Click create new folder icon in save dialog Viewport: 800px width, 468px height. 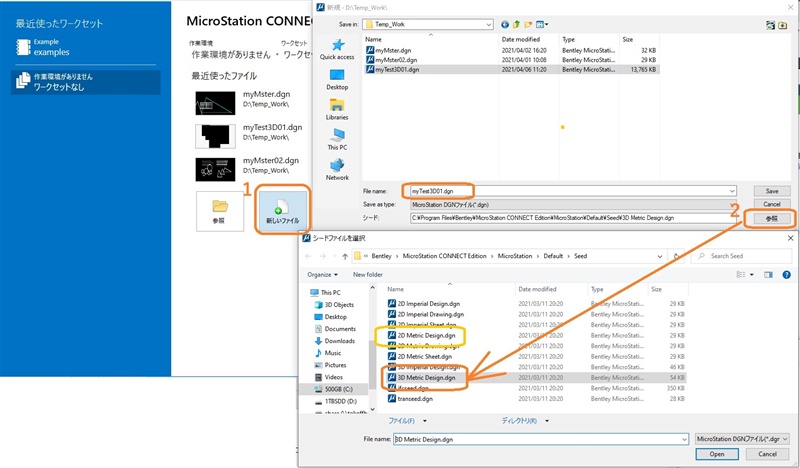coord(528,24)
